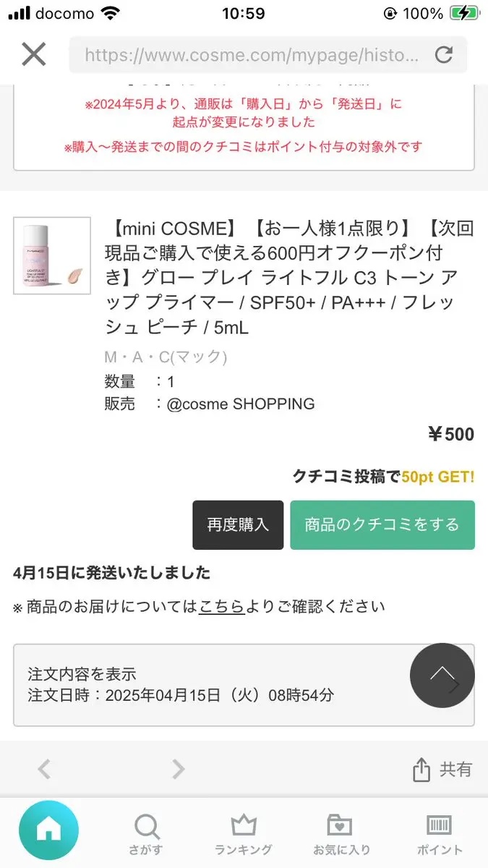The width and height of the screenshot is (488, 868).
Task: Open the MAC primer product thumbnail
Action: click(x=52, y=255)
